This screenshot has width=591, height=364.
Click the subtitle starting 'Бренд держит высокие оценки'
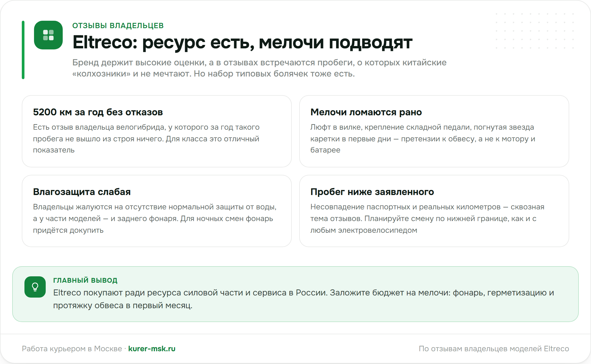[259, 68]
